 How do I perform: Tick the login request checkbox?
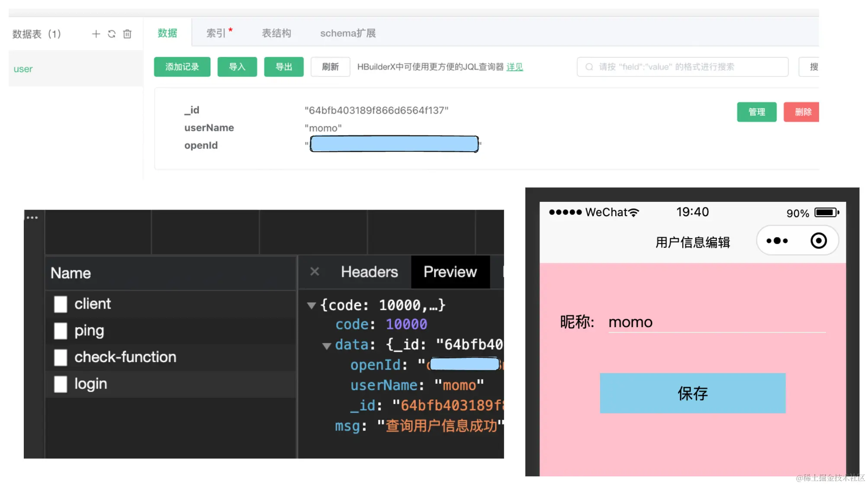[61, 384]
